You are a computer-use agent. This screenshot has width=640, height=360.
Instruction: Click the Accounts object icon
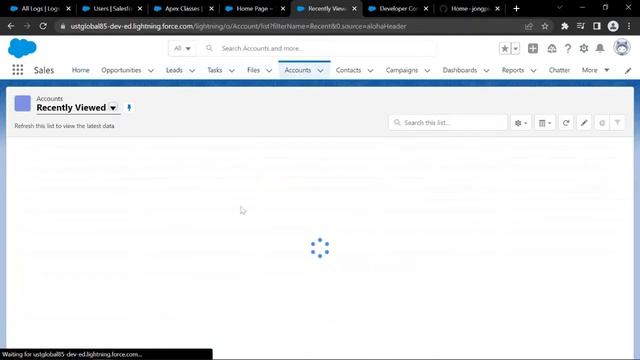coord(22,103)
